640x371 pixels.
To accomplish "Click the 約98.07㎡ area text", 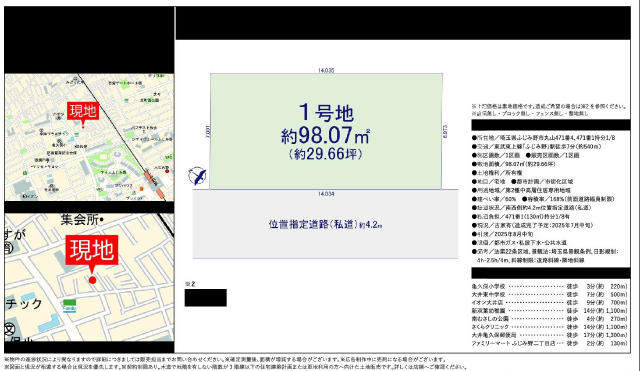I will [x=325, y=135].
